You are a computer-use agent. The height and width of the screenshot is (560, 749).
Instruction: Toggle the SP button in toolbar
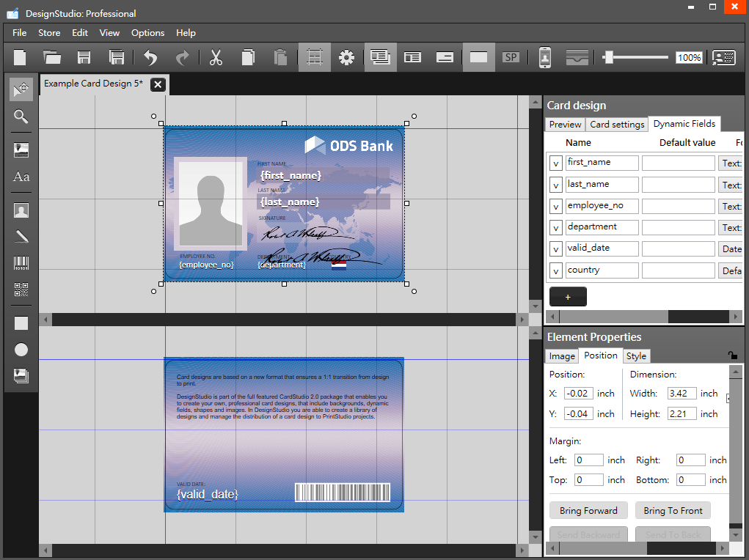(511, 57)
